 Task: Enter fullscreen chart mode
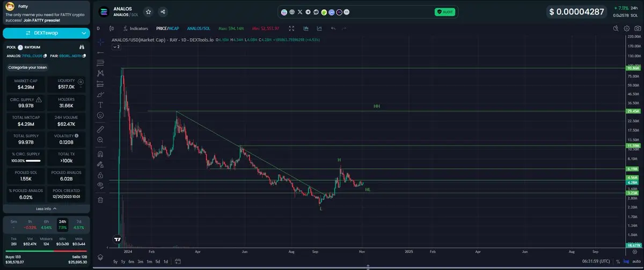[x=291, y=28]
